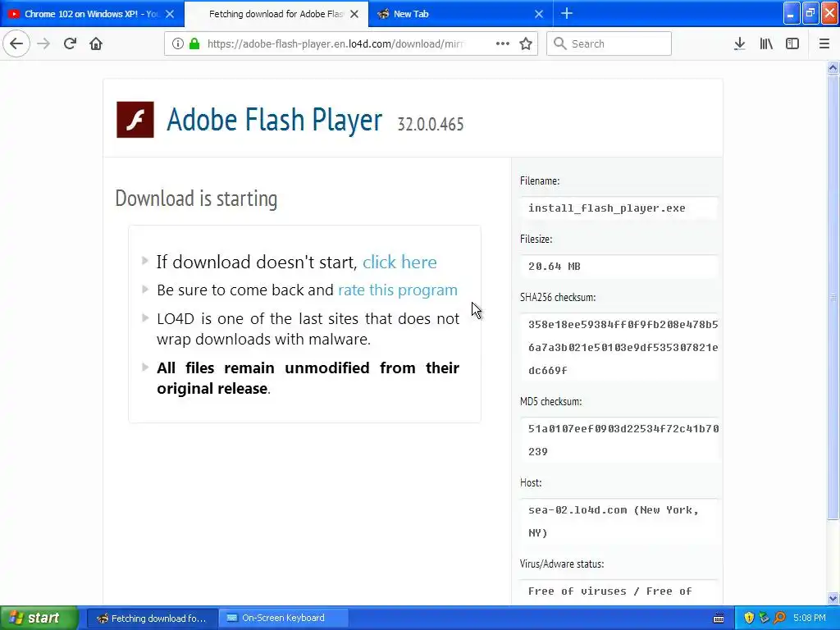
Task: Click the scrollbar down arrow
Action: coord(833,598)
